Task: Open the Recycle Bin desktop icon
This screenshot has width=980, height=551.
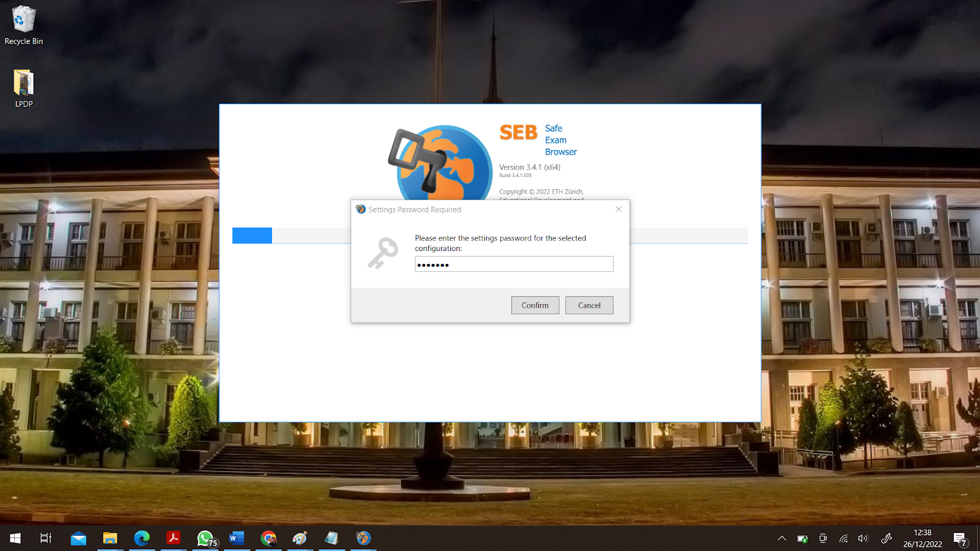Action: (x=24, y=25)
